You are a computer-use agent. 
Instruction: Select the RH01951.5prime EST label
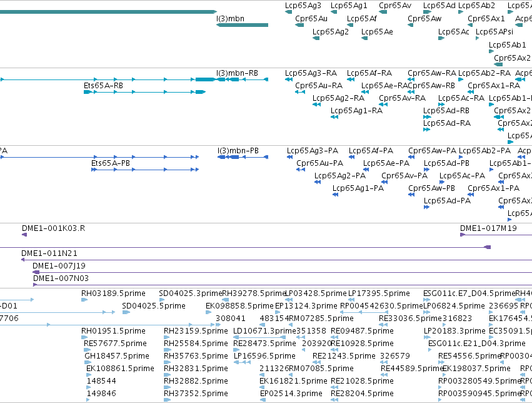113,331
